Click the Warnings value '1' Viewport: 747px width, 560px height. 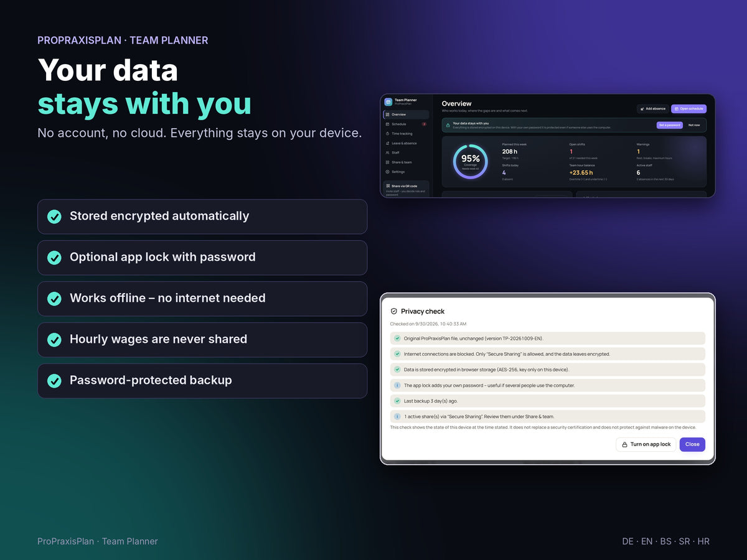639,152
